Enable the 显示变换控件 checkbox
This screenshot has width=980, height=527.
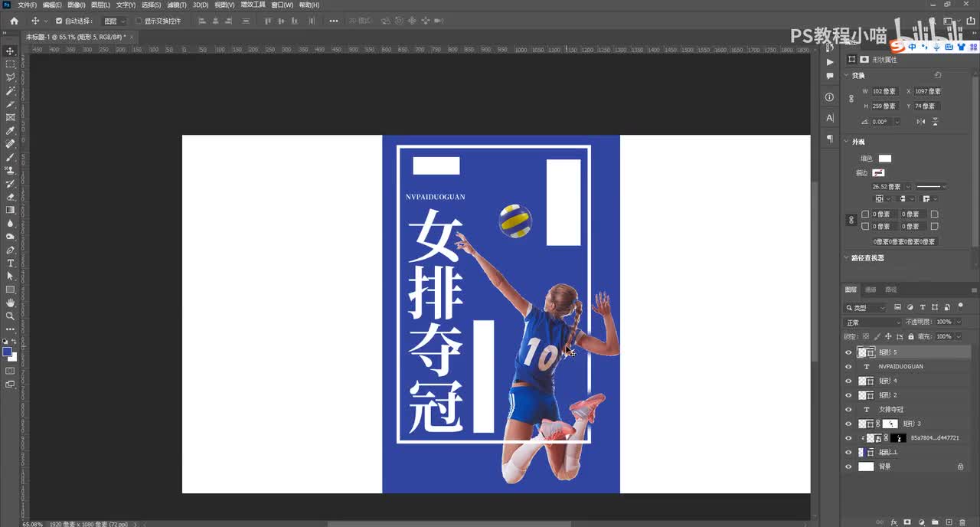point(139,21)
